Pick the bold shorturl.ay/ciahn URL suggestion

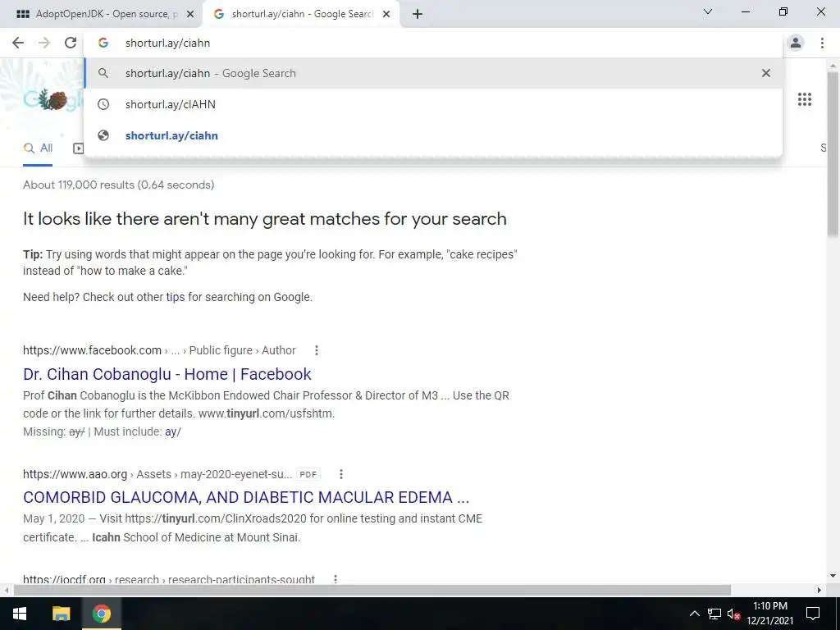(433, 135)
